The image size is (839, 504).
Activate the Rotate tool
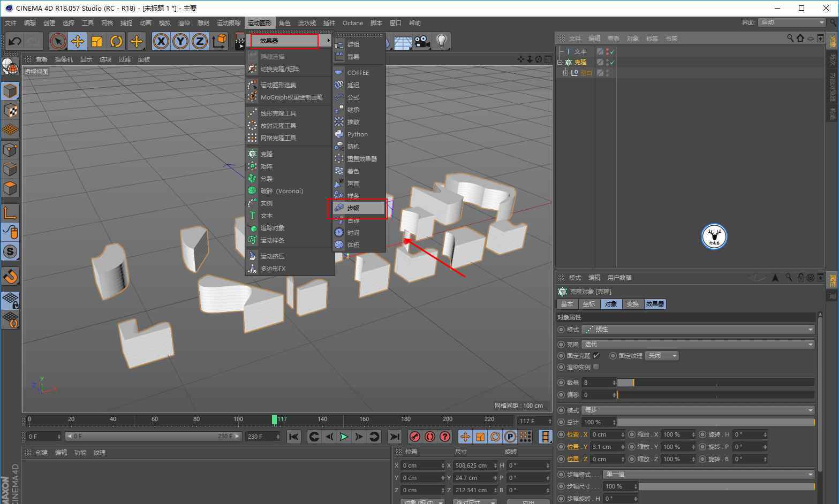116,41
